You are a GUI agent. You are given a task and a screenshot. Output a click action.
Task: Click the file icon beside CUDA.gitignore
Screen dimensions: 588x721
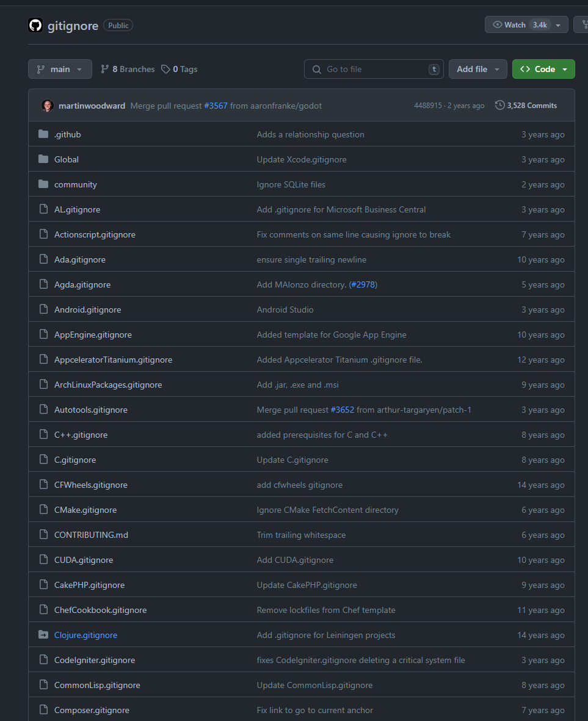(44, 560)
